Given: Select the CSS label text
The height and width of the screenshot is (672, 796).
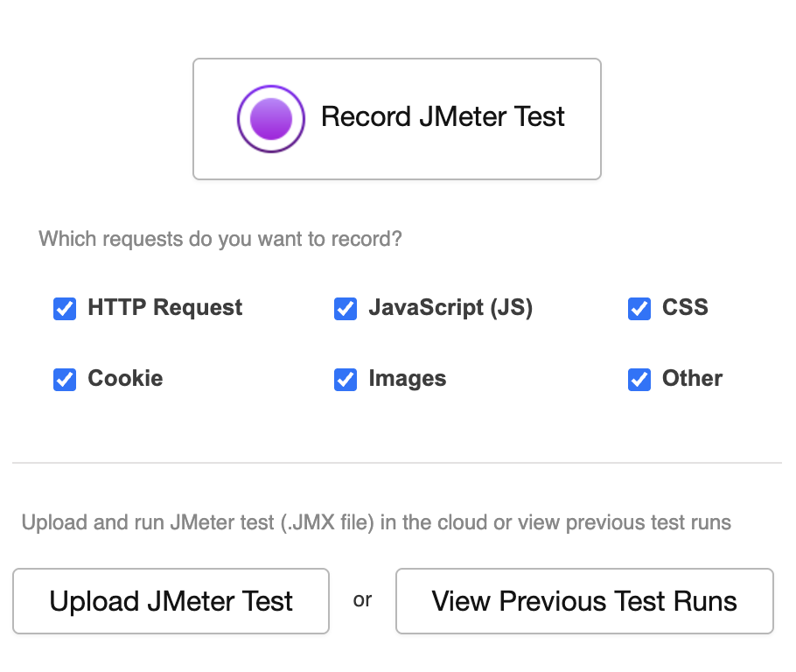Looking at the screenshot, I should click(685, 307).
